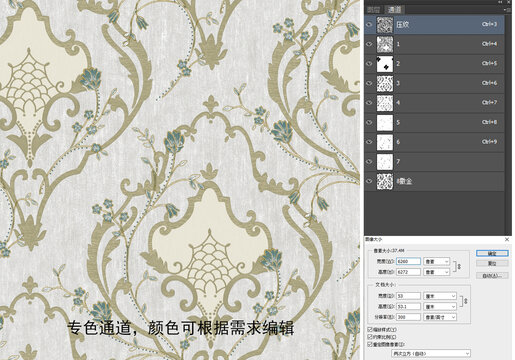Image resolution: width=515 pixels, height=360 pixels.
Task: Click the resolution field showing 300
Action: coord(408,317)
